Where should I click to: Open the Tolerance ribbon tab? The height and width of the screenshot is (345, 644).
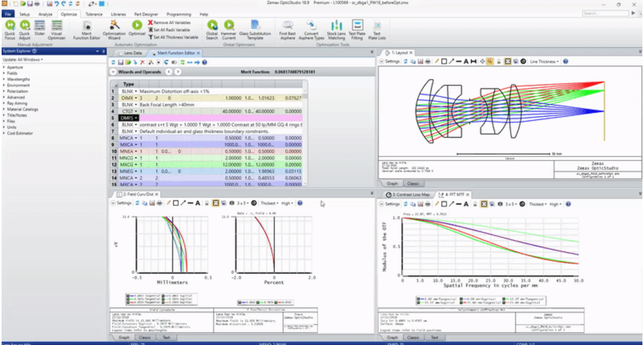tap(94, 14)
